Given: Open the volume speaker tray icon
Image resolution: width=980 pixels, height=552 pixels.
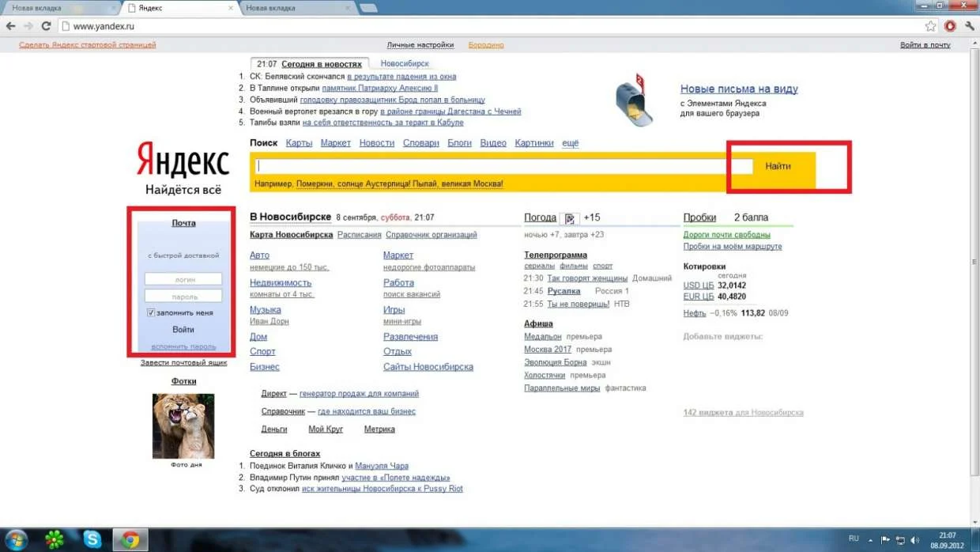Looking at the screenshot, I should (x=914, y=540).
